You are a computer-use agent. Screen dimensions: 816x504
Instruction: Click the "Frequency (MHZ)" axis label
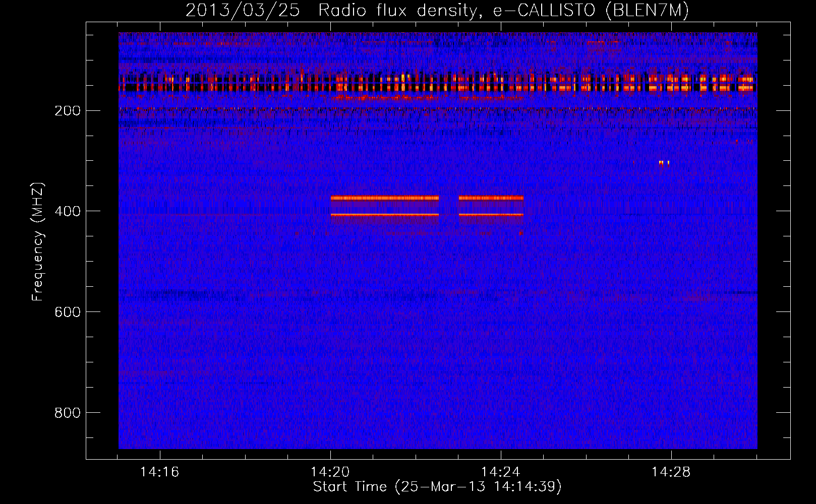point(38,241)
